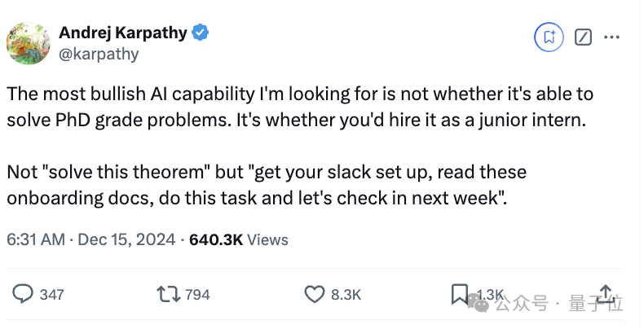Click the 347 replies count
This screenshot has height=329, width=644.
click(x=51, y=295)
